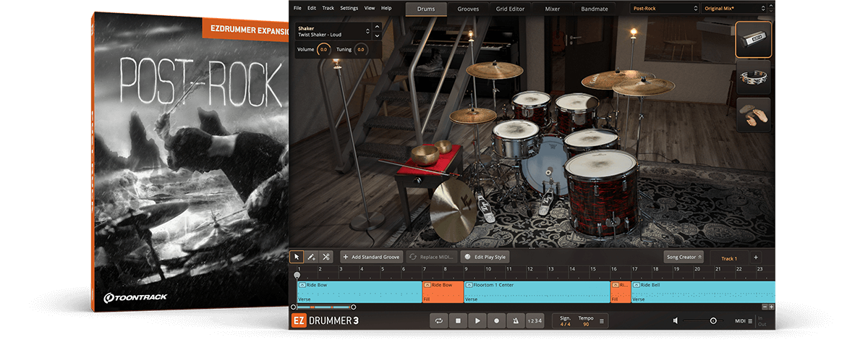This screenshot has width=868, height=353.
Task: Expand the Song Creator panel
Action: coord(683,258)
